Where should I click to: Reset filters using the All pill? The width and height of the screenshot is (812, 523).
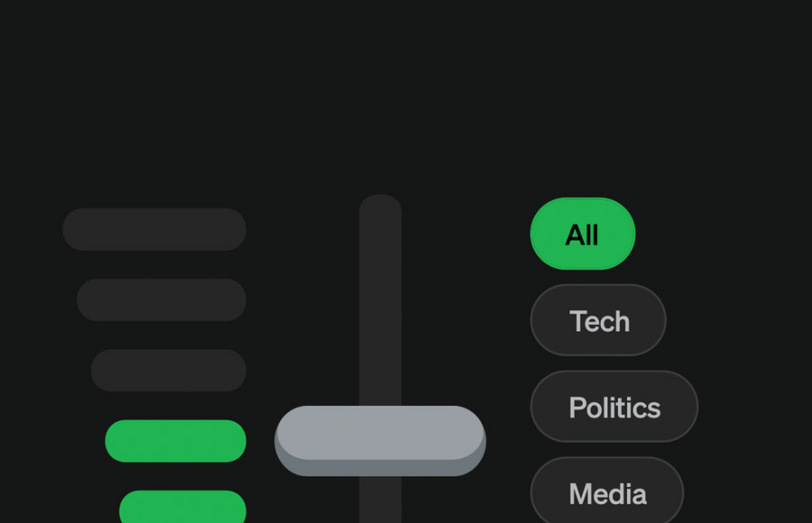coord(582,234)
